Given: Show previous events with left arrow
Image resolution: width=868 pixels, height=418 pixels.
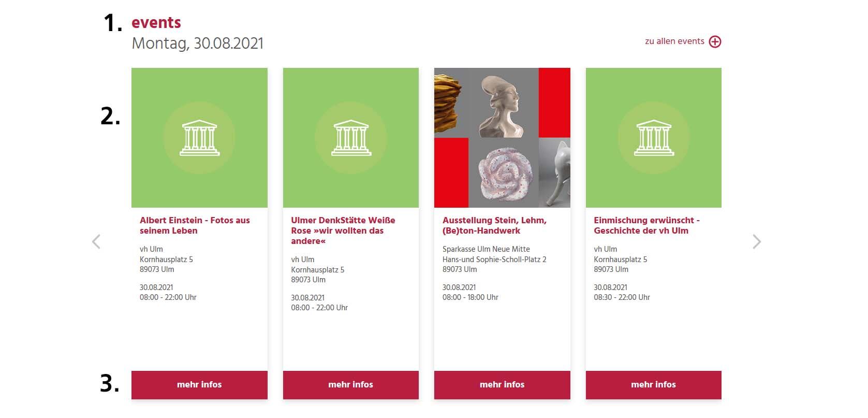Looking at the screenshot, I should click(96, 241).
